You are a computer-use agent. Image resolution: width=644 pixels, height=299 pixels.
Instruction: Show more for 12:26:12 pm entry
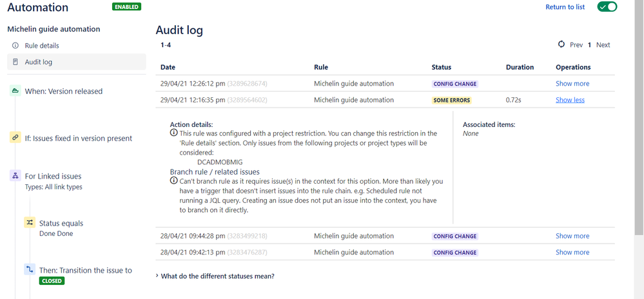click(572, 83)
